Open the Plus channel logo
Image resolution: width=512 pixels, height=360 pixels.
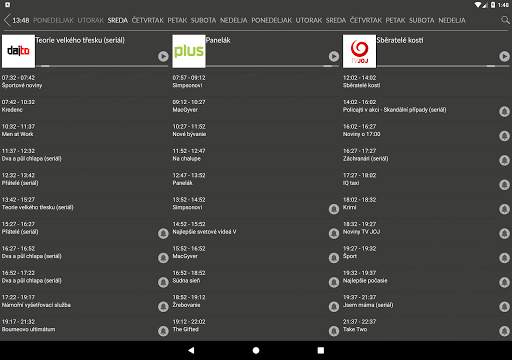[x=189, y=51]
